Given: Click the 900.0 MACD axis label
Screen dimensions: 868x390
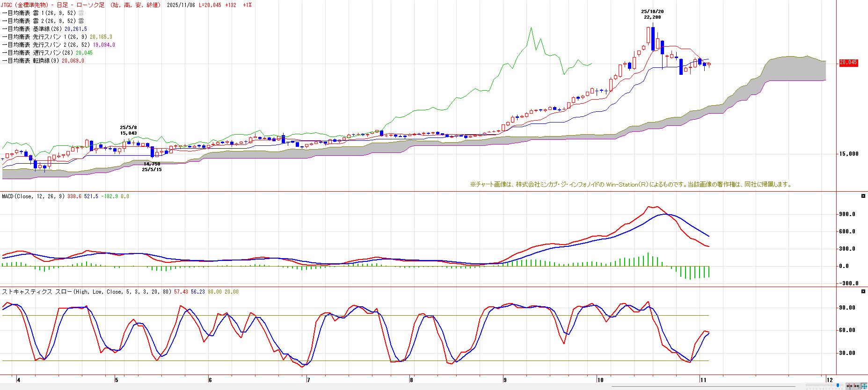Looking at the screenshot, I should [848, 214].
